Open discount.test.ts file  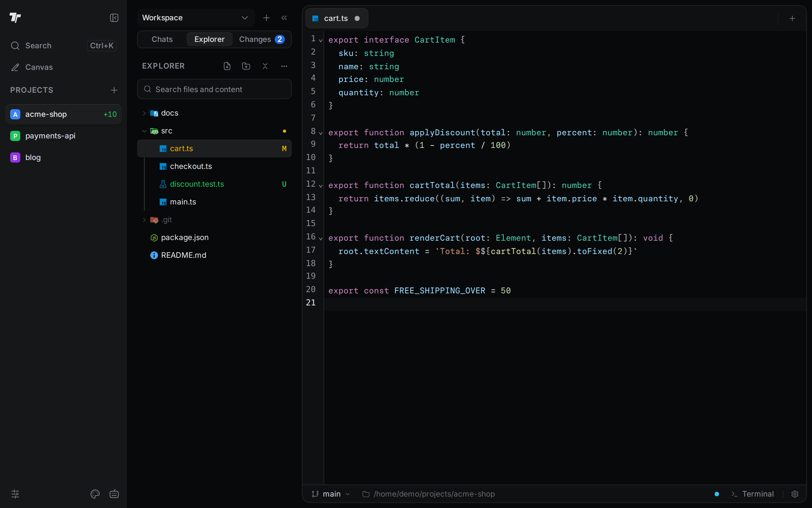(x=214, y=184)
